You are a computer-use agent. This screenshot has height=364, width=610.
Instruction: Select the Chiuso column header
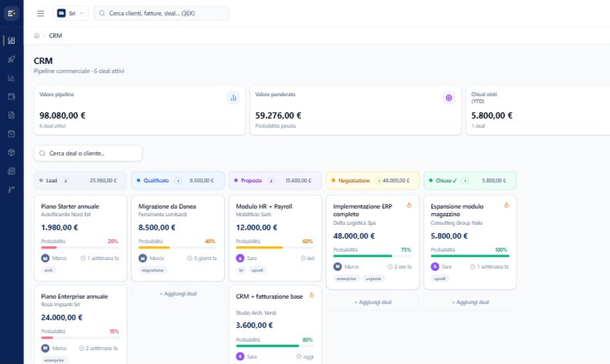point(470,180)
